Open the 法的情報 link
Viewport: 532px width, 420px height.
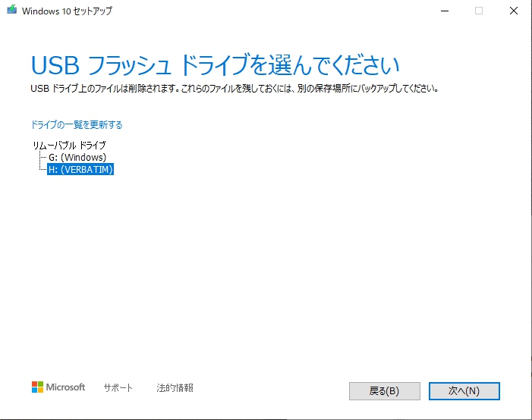pyautogui.click(x=175, y=388)
